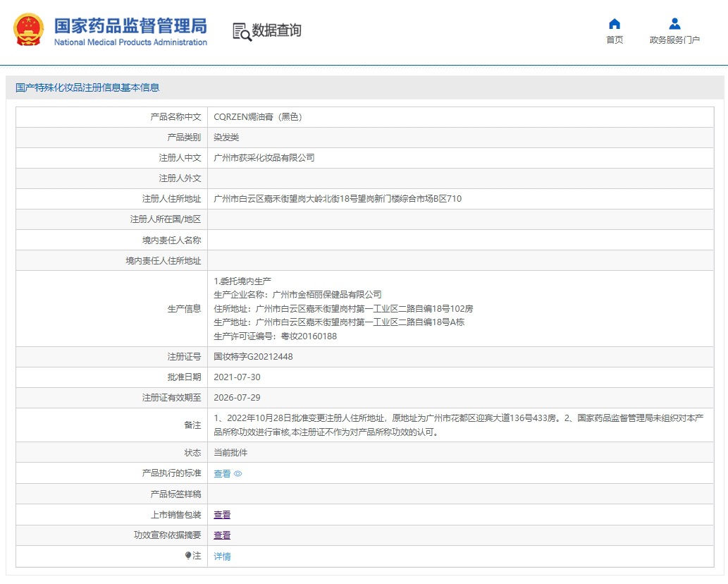This screenshot has height=584, width=728.
Task: Click the product name CQRZEN焗油膏（黑色）
Action: tap(257, 117)
